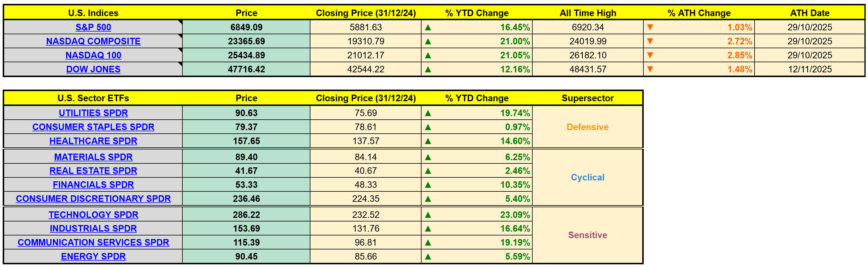Follow the DOW JONES link
The width and height of the screenshot is (868, 267).
click(x=93, y=69)
